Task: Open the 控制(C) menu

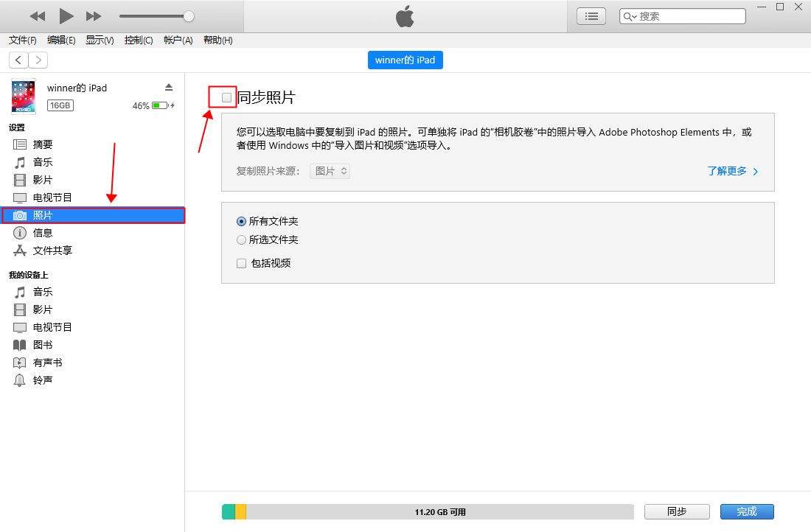Action: click(139, 41)
